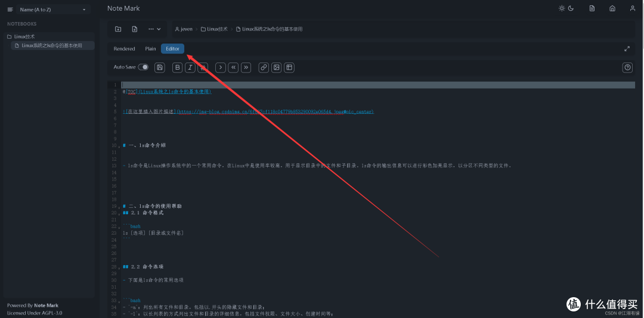Collapse the bash code fold at line 22
The width and height of the screenshot is (644, 318).
coord(119,226)
